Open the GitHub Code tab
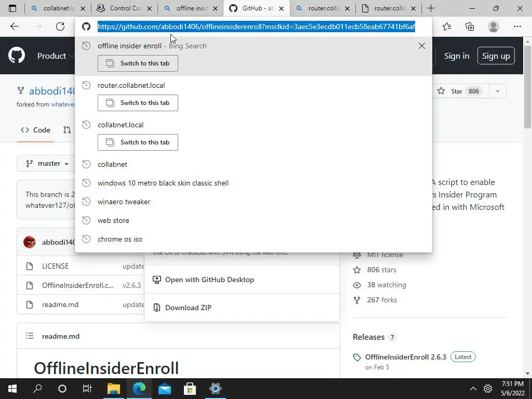 36,130
